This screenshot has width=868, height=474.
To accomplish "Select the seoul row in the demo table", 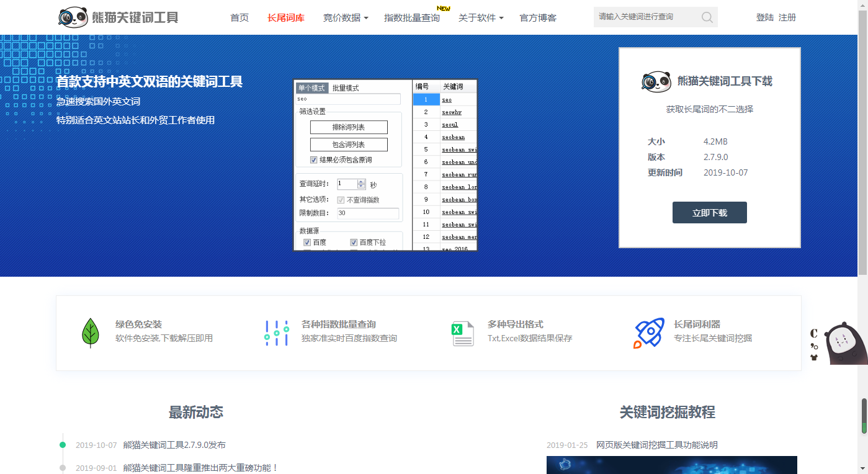I will (x=445, y=125).
